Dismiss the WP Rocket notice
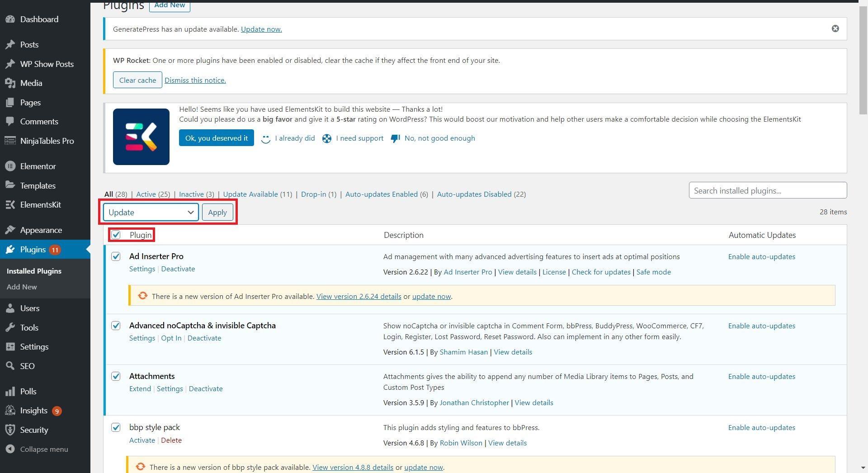This screenshot has height=473, width=868. click(x=195, y=80)
